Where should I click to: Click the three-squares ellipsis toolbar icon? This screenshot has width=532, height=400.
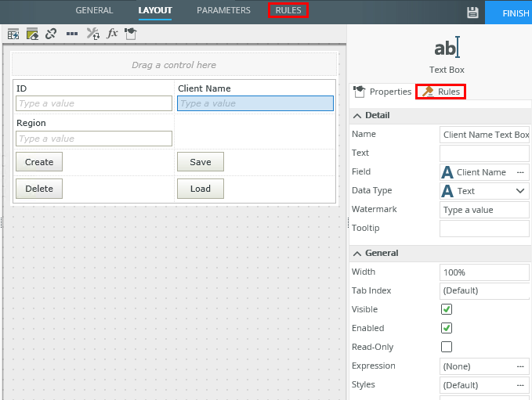72,34
